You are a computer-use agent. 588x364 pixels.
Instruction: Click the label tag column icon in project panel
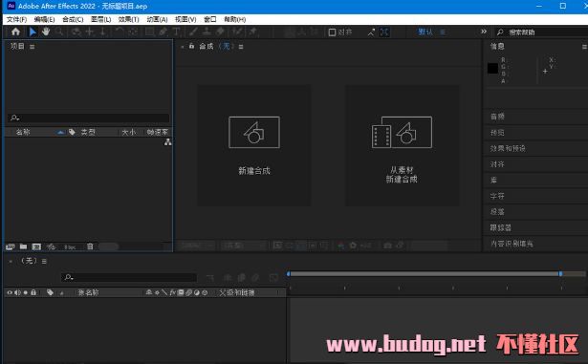72,132
